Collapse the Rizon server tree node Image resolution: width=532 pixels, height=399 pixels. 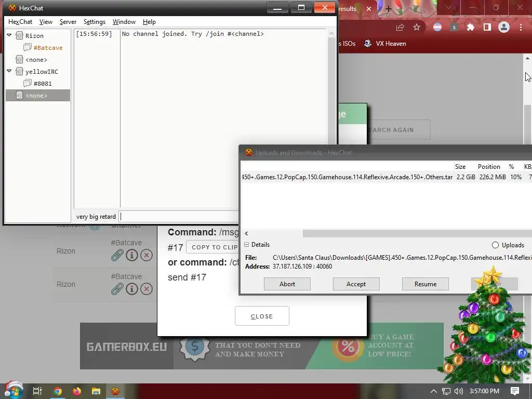tap(9, 35)
